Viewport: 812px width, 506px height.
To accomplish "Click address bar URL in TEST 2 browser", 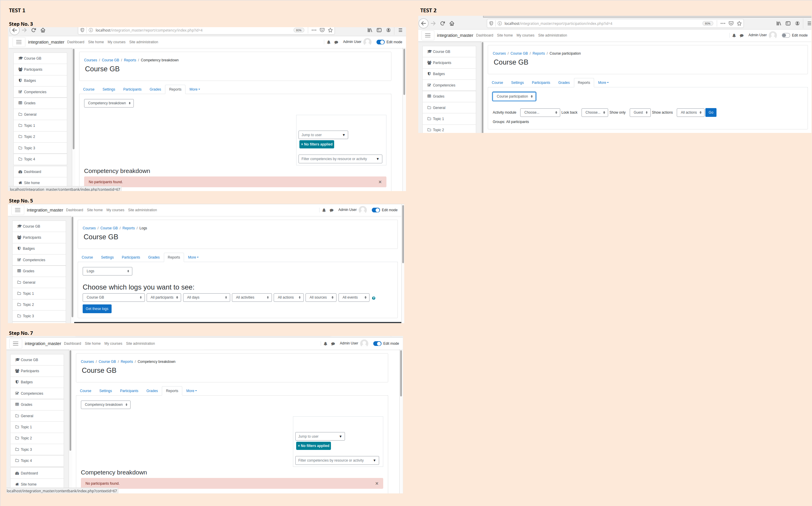I will click(x=558, y=23).
